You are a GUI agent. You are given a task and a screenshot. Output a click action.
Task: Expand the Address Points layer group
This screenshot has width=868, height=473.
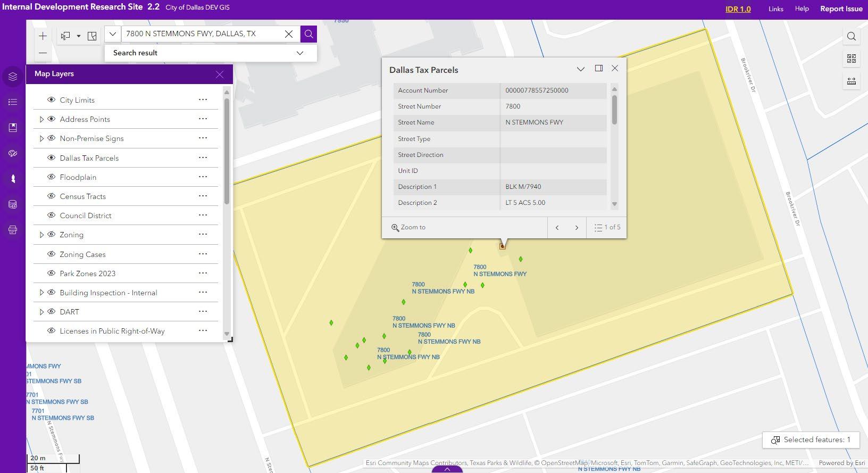[x=41, y=119]
